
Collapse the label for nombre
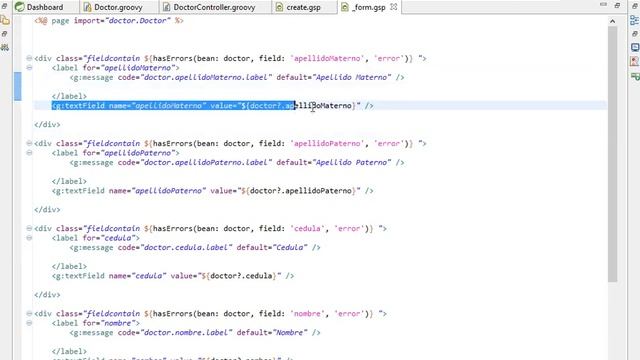tap(29, 323)
